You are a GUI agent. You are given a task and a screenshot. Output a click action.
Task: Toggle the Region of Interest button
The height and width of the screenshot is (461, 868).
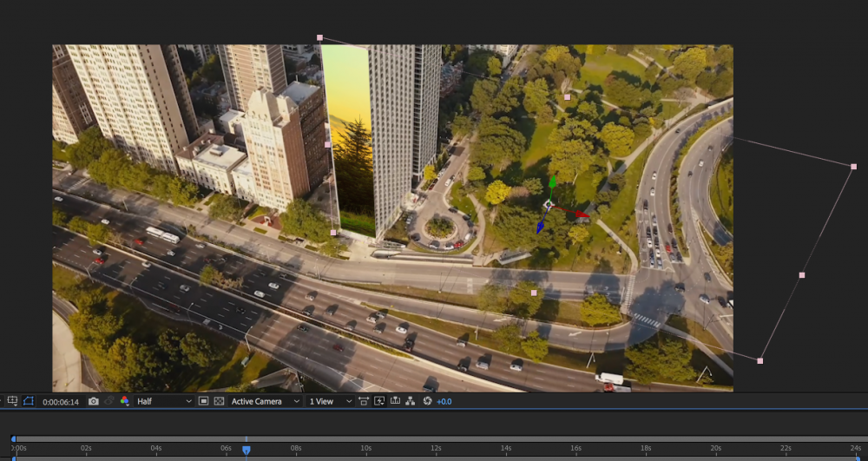click(x=203, y=401)
